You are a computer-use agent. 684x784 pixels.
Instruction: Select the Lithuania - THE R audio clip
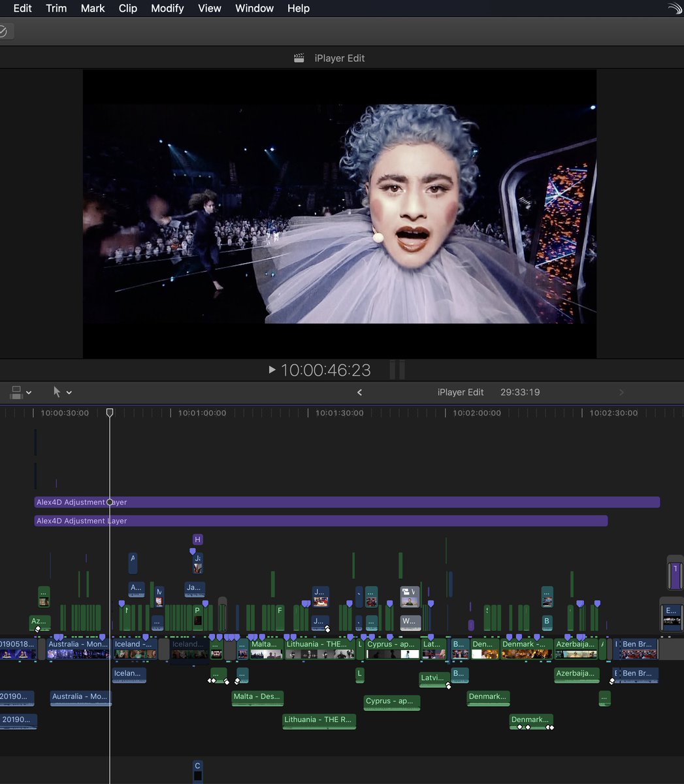pos(319,721)
